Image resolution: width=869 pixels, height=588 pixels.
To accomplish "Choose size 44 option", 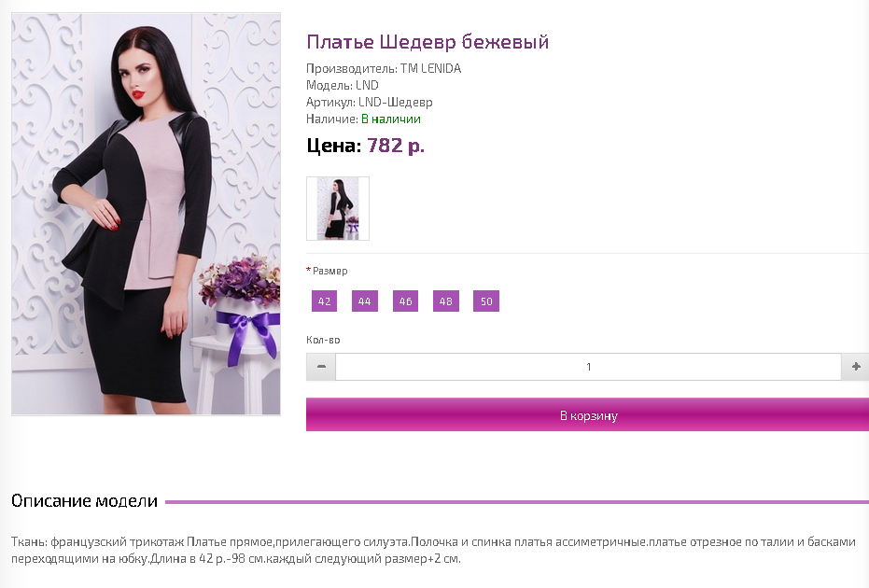I will tap(365, 301).
